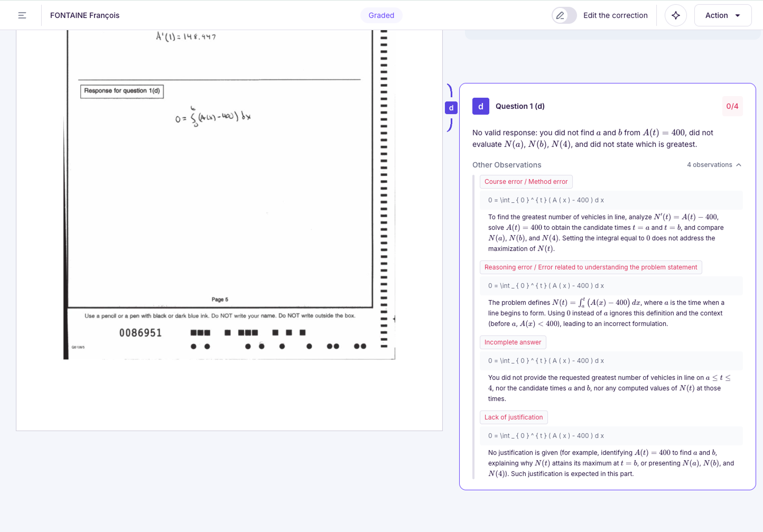Toggle the Edit the correction switch
The image size is (763, 532).
[x=564, y=15]
